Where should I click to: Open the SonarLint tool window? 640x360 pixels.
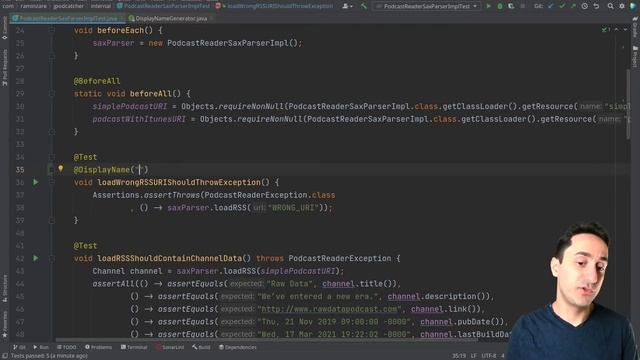point(170,347)
